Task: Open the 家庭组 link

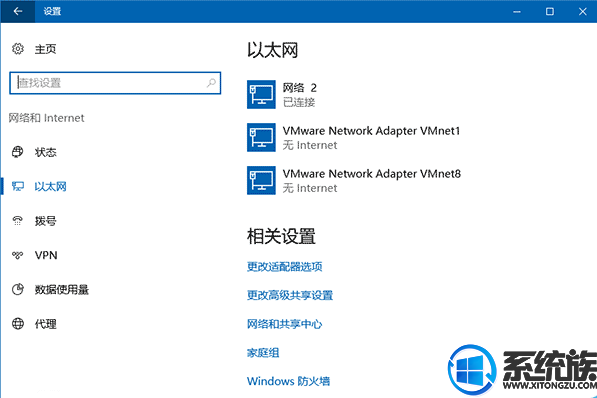Action: (x=263, y=353)
